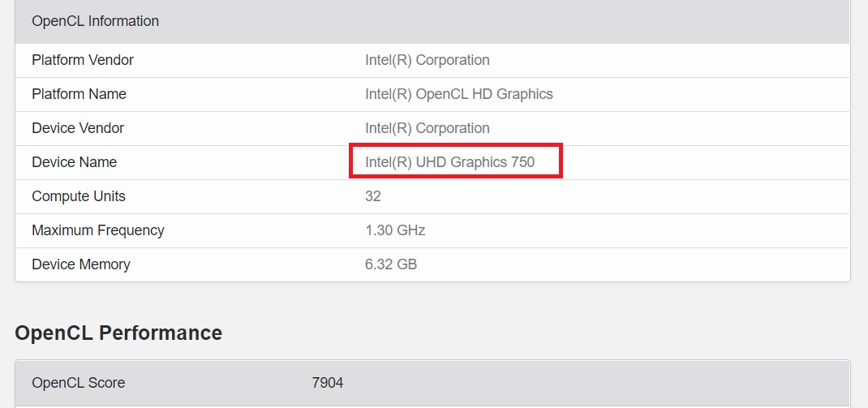Select the Compute Units label
The height and width of the screenshot is (408, 868).
pos(79,196)
